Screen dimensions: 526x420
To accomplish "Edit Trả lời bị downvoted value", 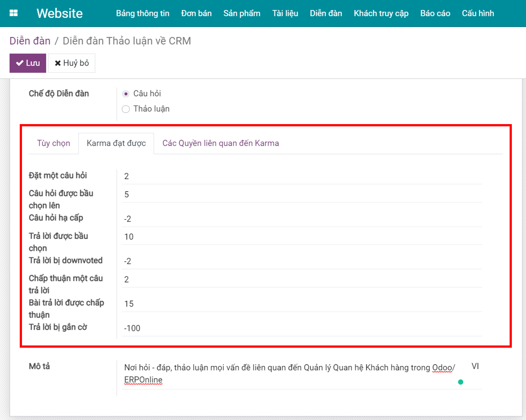I will click(302, 261).
